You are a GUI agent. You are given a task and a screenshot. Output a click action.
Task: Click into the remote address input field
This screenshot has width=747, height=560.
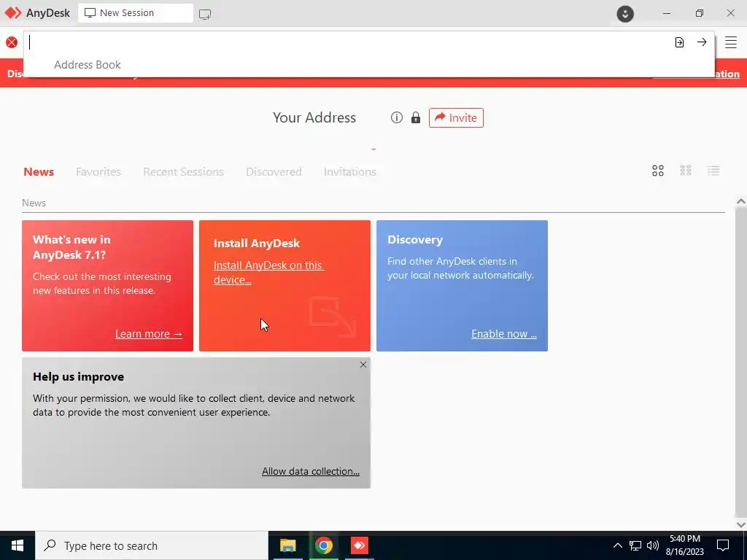348,42
